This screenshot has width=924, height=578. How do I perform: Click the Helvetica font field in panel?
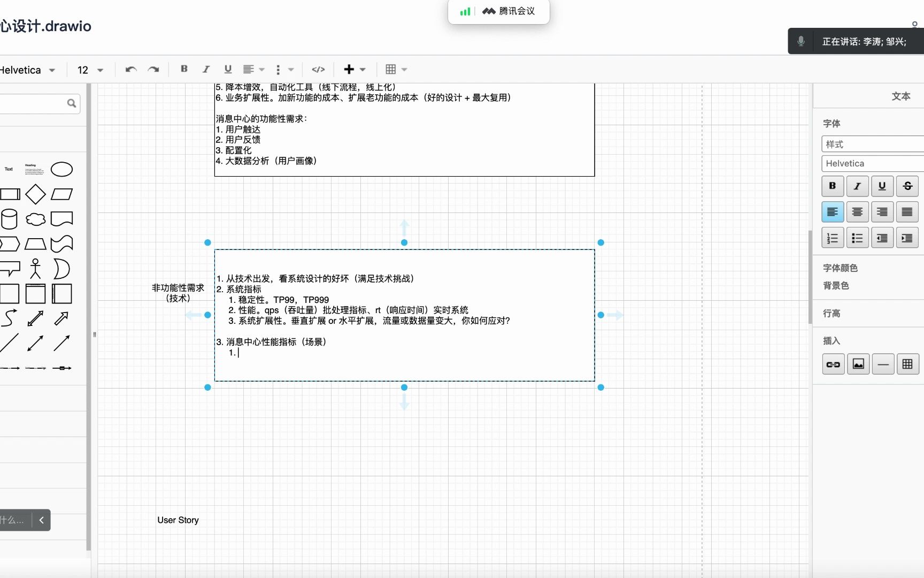click(873, 163)
